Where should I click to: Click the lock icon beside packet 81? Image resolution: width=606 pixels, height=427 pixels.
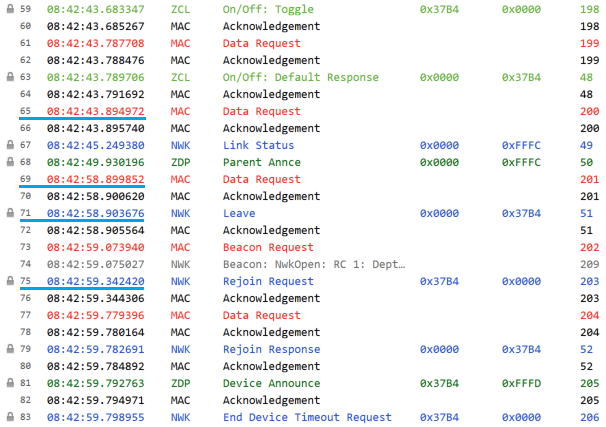pos(9,383)
